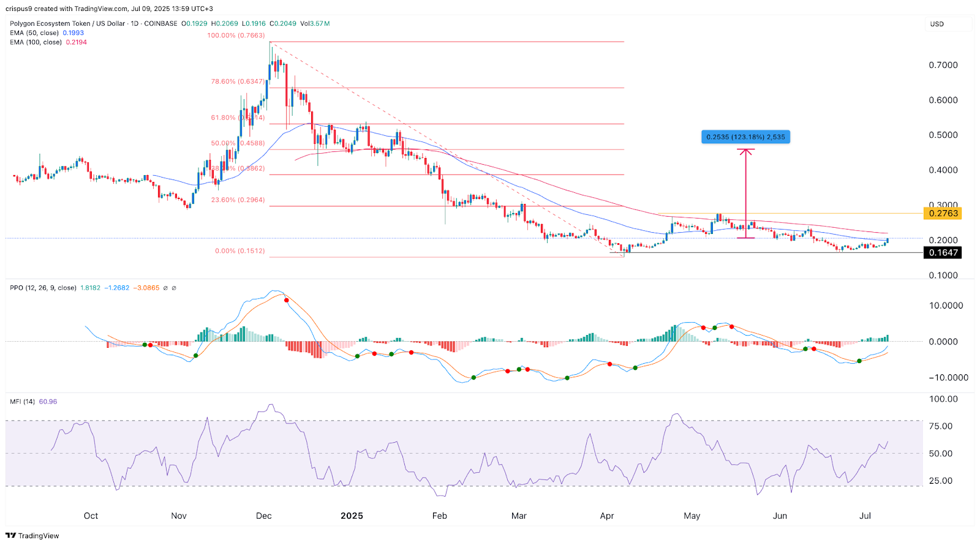The height and width of the screenshot is (545, 980).
Task: Click 10.0000 on the PPO axis
Action: (946, 306)
